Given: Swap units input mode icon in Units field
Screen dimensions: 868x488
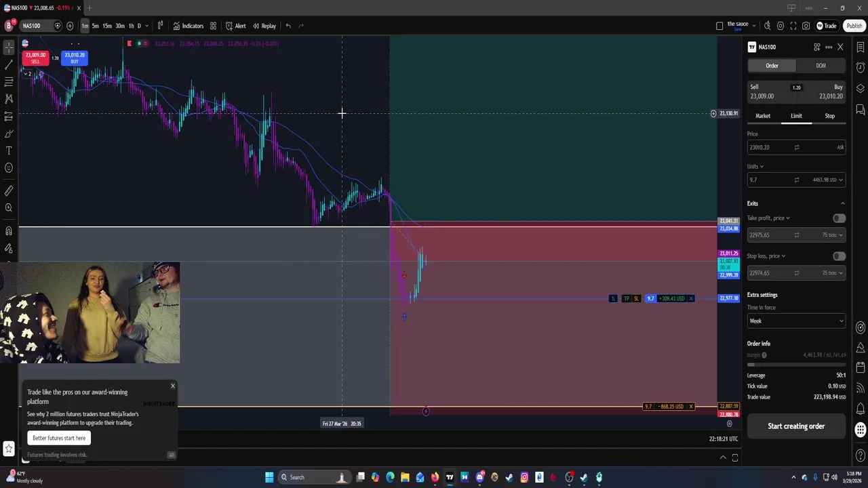Looking at the screenshot, I should [797, 180].
